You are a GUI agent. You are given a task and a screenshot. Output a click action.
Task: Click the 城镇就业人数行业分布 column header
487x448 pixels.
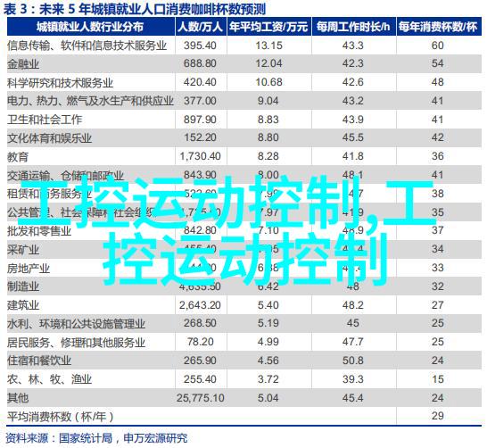coord(90,27)
